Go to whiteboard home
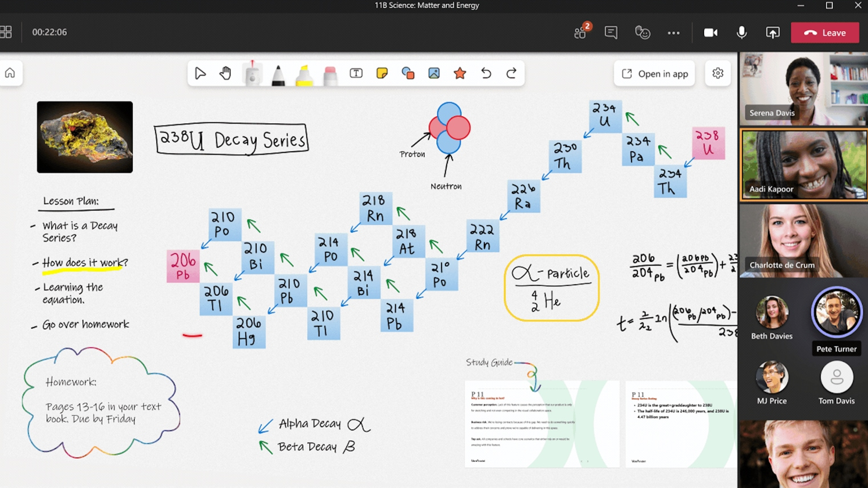The image size is (868, 488). click(x=10, y=73)
